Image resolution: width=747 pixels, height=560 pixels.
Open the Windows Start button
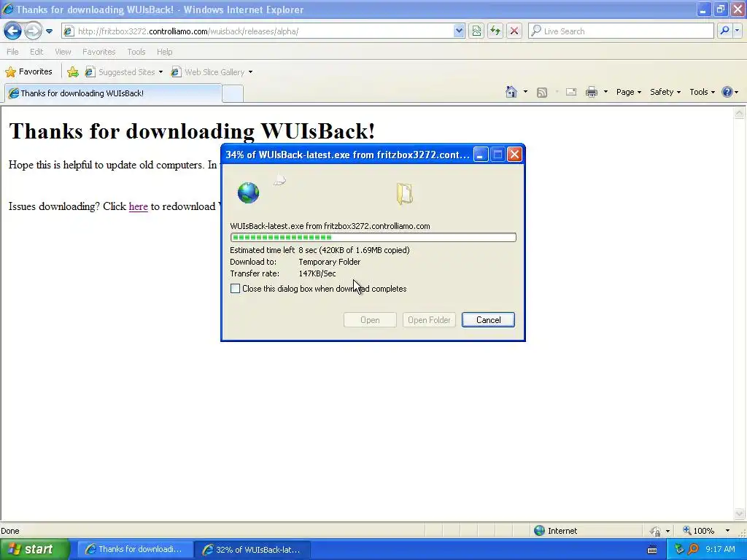pos(35,549)
